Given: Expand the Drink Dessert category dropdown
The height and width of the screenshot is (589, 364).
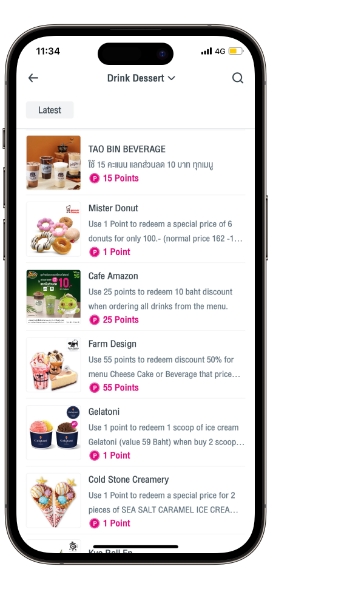Looking at the screenshot, I should [141, 78].
